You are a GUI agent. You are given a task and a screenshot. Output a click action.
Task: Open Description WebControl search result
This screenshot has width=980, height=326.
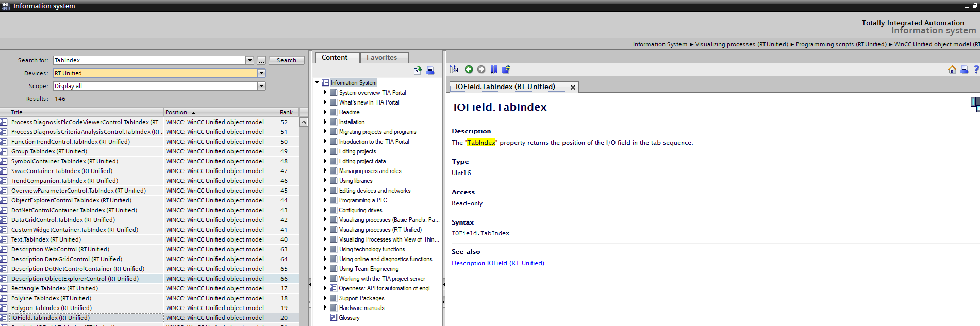60,249
